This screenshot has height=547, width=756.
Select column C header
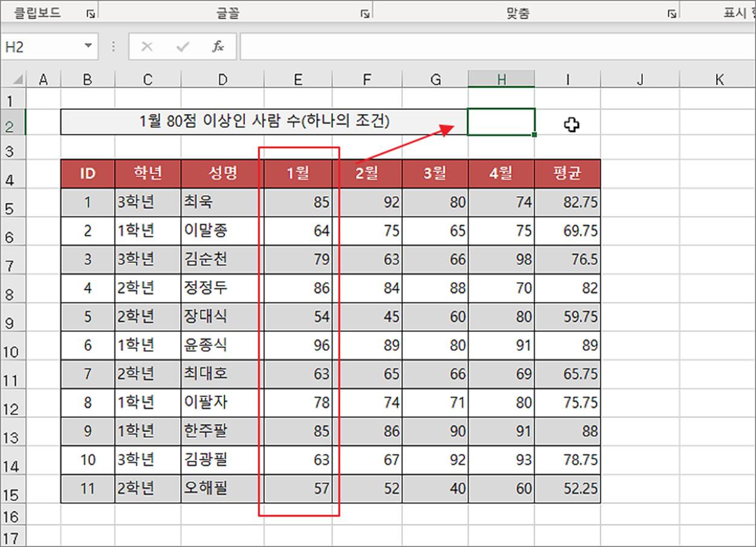click(x=148, y=79)
